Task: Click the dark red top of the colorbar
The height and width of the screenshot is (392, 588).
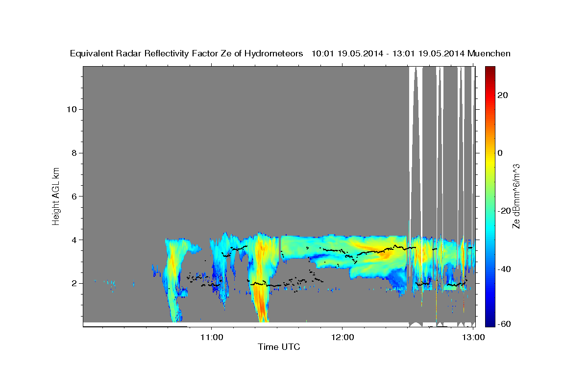Action: 490,70
